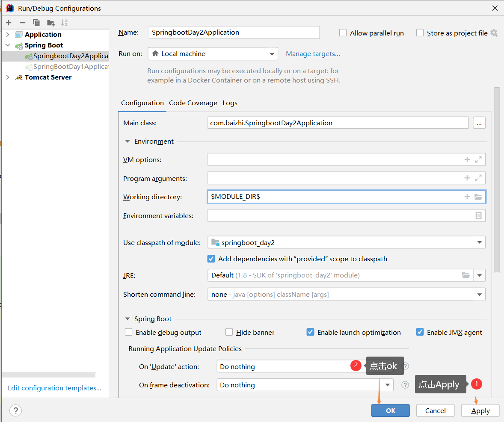This screenshot has width=504, height=422.
Task: Switch to the Code Coverage tab
Action: [x=193, y=103]
